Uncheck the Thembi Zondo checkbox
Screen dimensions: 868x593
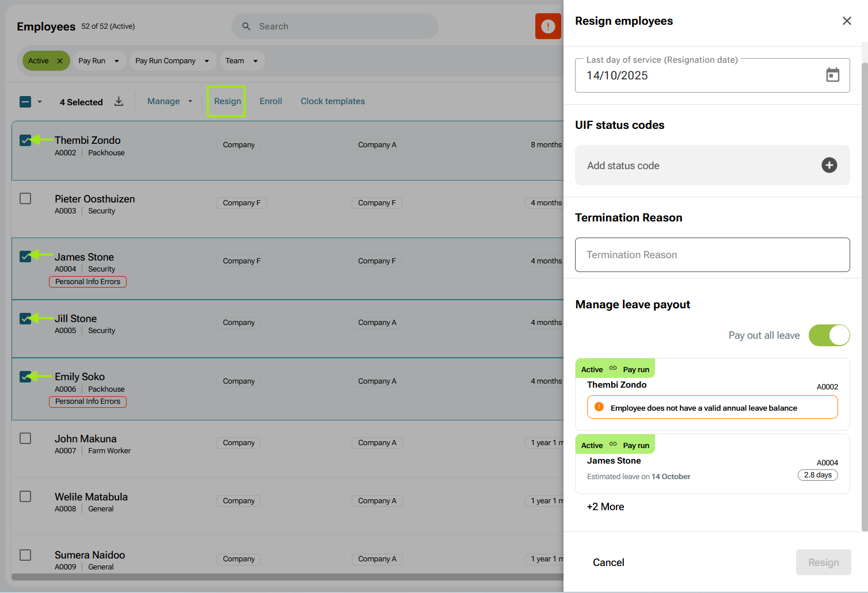click(x=25, y=140)
